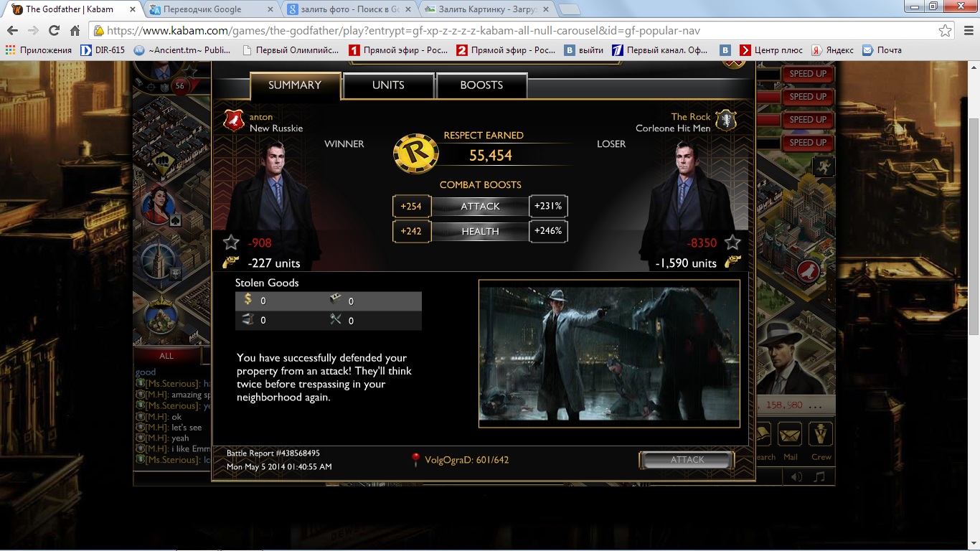This screenshot has height=551, width=980.
Task: Click the Corleone Hit Men family name
Action: pyautogui.click(x=673, y=128)
